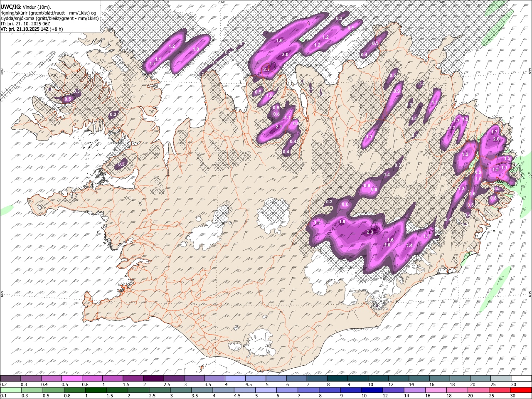The height and width of the screenshot is (399, 532).
Task: Click the '20W' longitude label
Action: (x=222, y=2)
